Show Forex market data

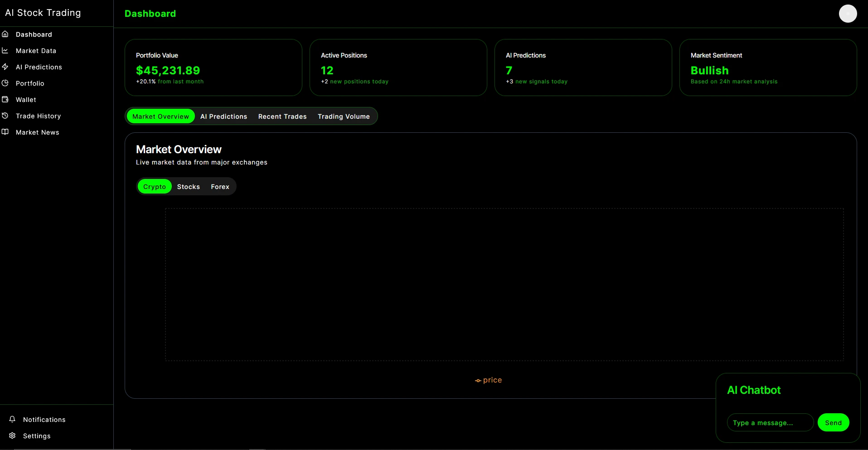pyautogui.click(x=220, y=187)
